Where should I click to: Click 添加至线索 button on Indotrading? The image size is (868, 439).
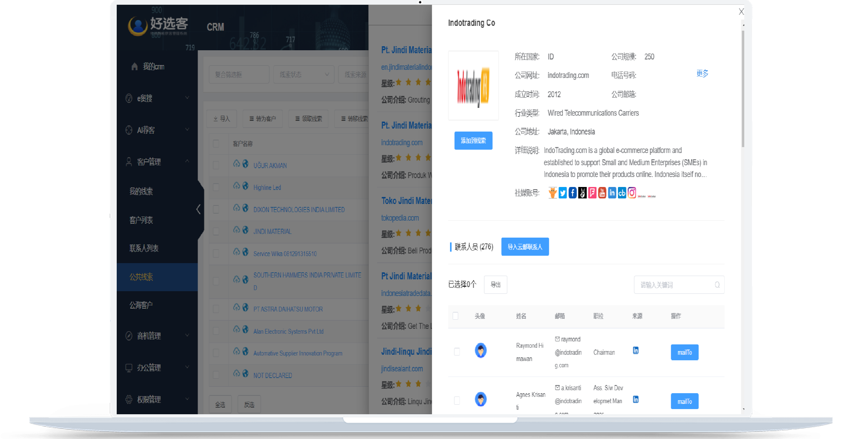pyautogui.click(x=472, y=141)
